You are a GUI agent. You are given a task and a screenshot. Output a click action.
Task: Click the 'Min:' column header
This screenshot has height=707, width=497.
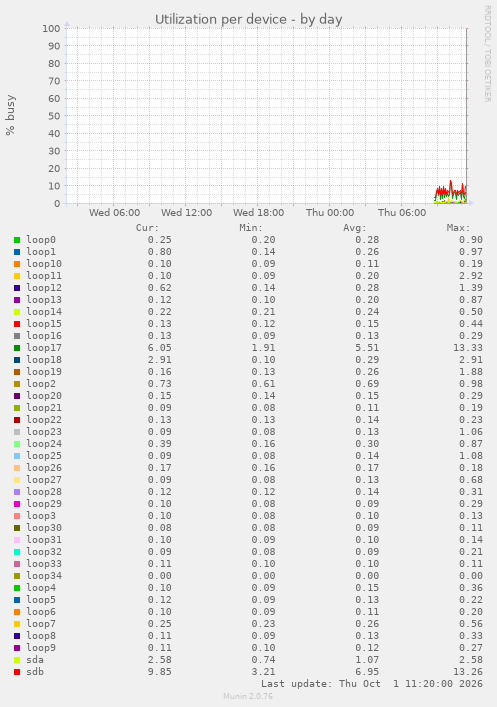[x=251, y=228]
